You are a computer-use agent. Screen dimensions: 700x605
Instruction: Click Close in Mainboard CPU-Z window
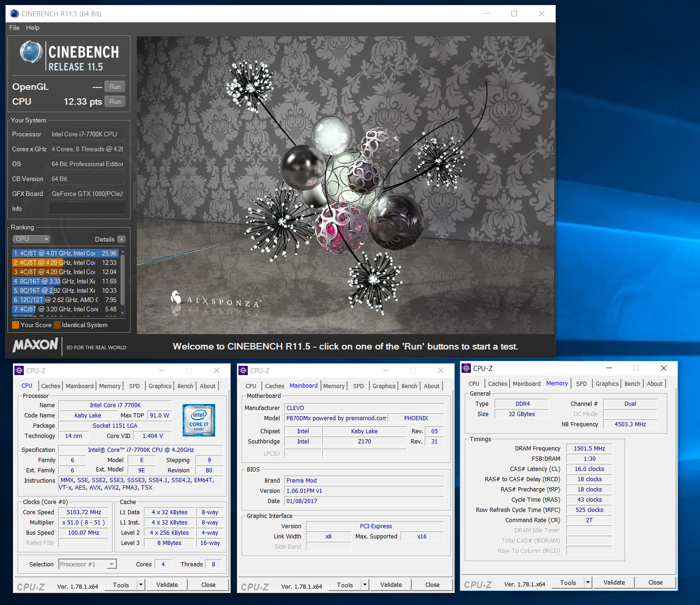(432, 585)
